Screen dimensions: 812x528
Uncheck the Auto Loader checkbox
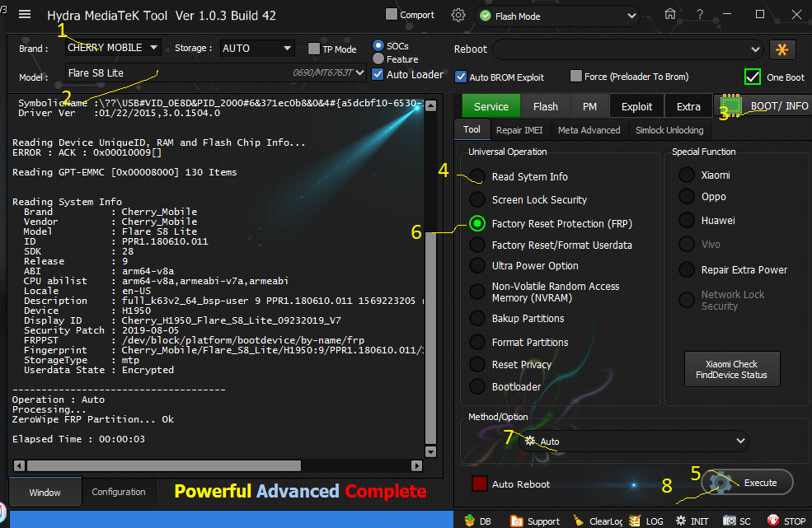pyautogui.click(x=378, y=74)
